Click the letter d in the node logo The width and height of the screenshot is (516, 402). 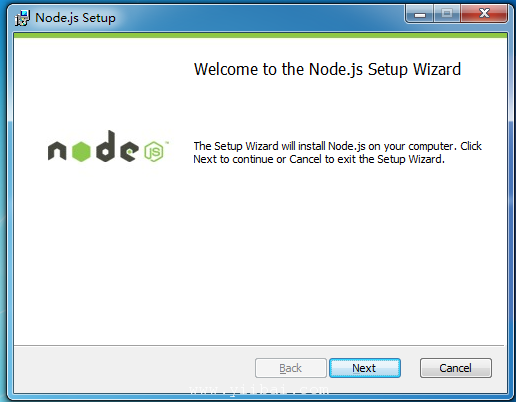pyautogui.click(x=106, y=146)
